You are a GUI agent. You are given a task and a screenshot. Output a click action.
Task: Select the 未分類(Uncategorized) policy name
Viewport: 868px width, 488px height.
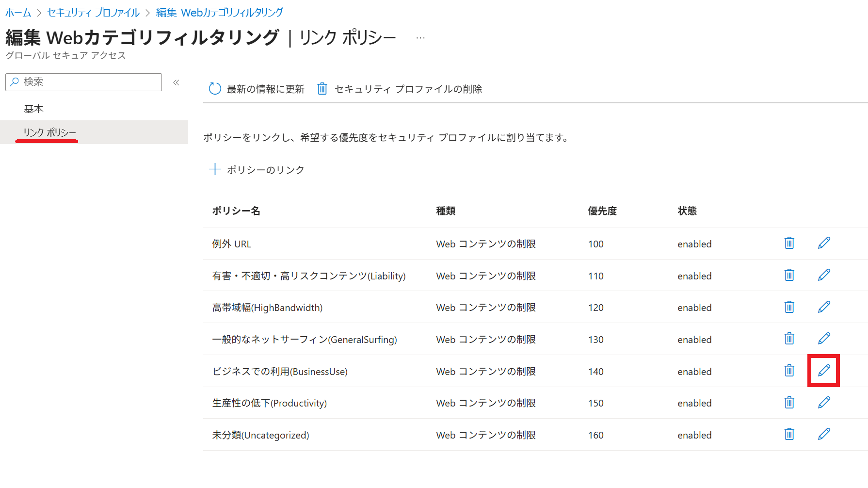click(x=260, y=435)
